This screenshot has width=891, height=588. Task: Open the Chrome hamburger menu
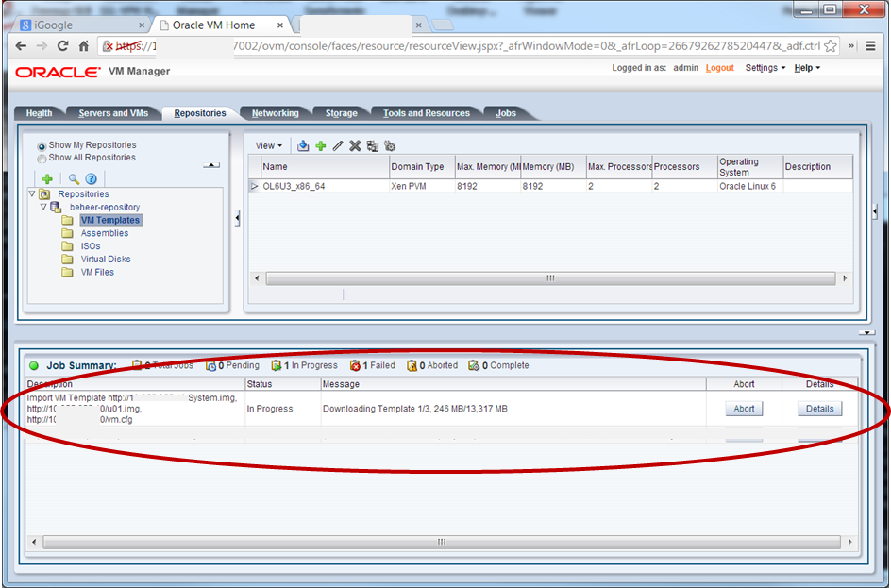pyautogui.click(x=870, y=46)
